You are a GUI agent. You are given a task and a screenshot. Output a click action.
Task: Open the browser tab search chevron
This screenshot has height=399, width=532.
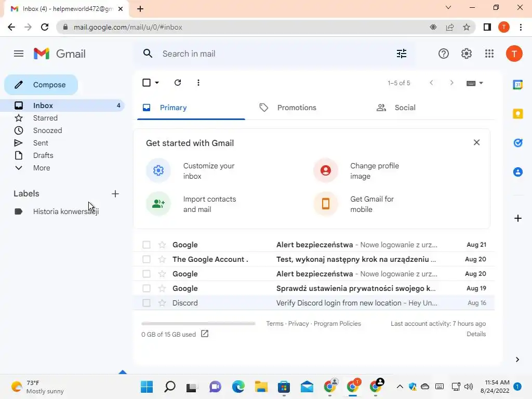point(448,7)
